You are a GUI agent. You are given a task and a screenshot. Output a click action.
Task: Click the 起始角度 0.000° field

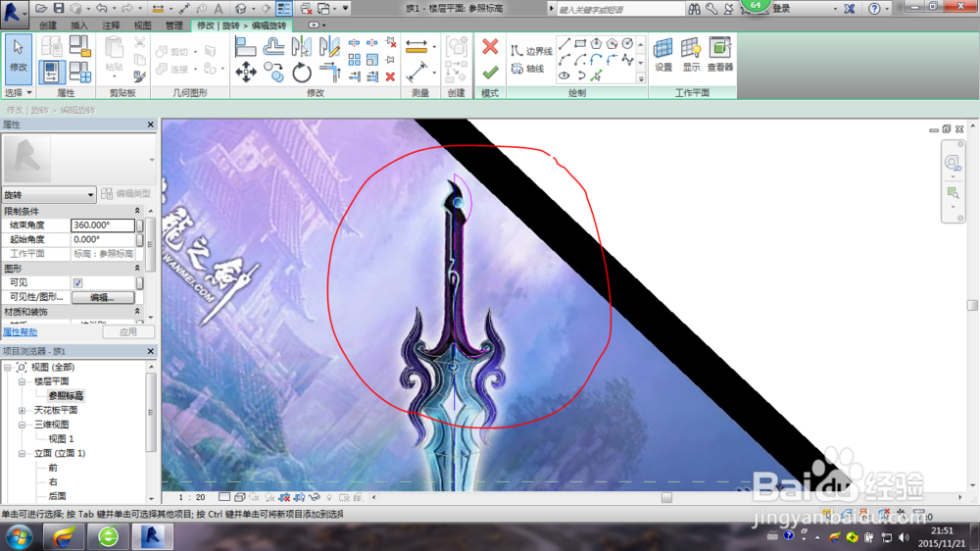[x=103, y=239]
